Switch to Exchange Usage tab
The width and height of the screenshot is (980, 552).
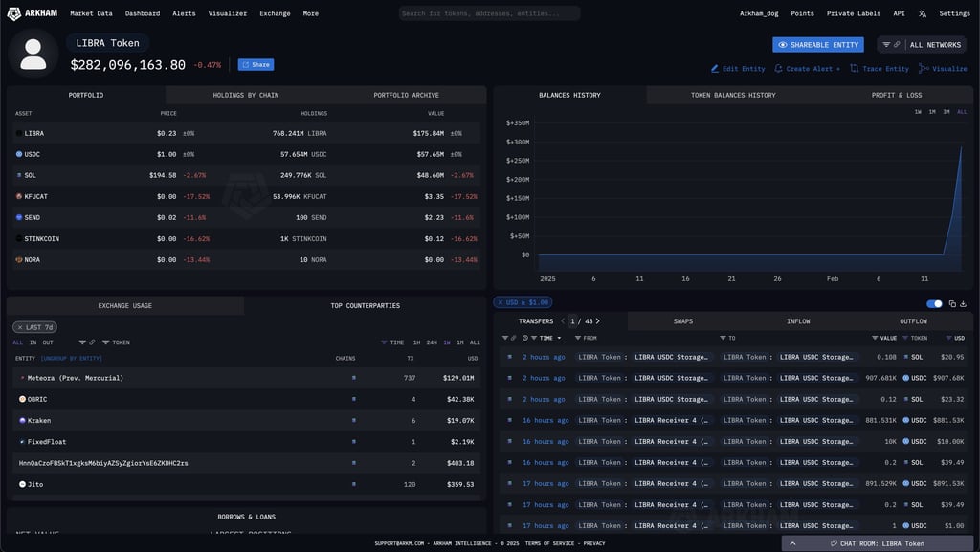[x=125, y=305]
